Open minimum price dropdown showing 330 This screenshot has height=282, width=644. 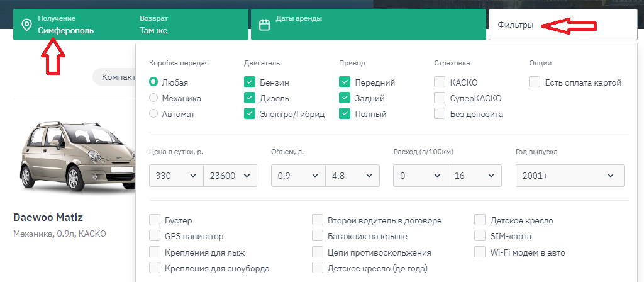(x=176, y=176)
